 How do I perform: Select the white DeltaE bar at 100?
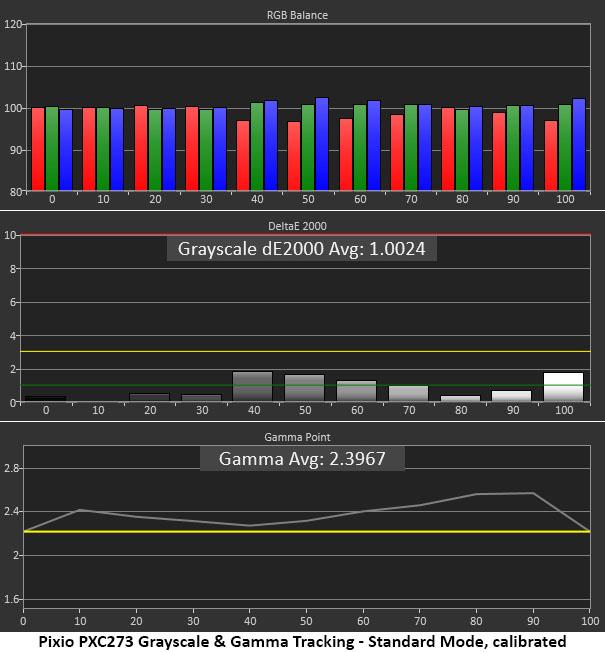click(x=563, y=387)
